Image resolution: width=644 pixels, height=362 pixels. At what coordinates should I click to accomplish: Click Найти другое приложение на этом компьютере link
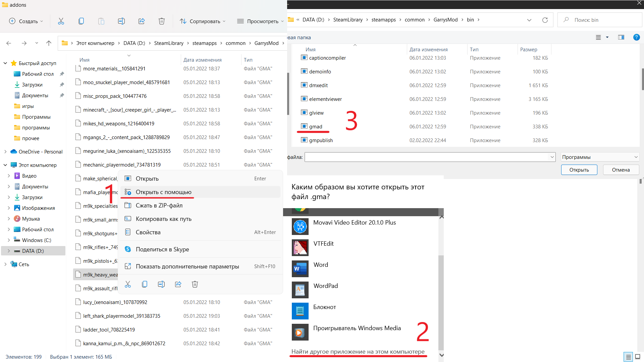coord(358,352)
